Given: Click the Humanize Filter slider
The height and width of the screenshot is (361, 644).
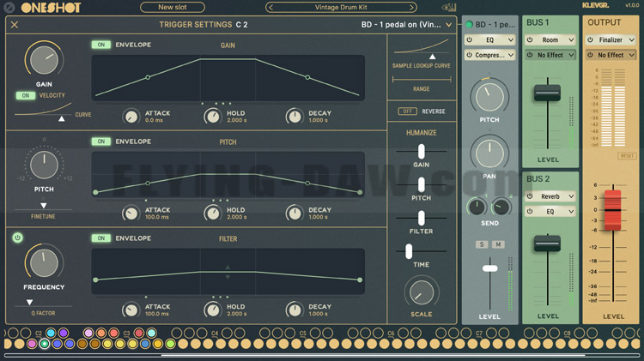Looking at the screenshot, I should pyautogui.click(x=422, y=218).
